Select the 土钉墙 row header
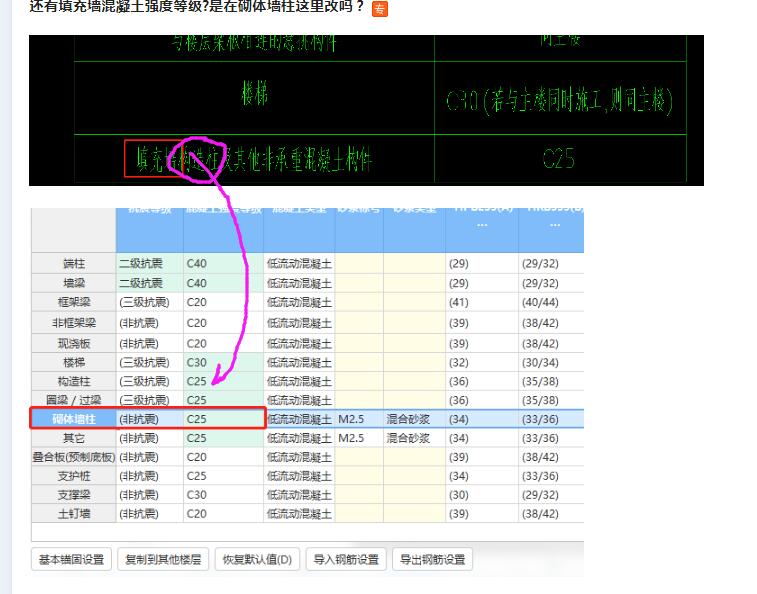This screenshot has width=757, height=594. point(74,513)
